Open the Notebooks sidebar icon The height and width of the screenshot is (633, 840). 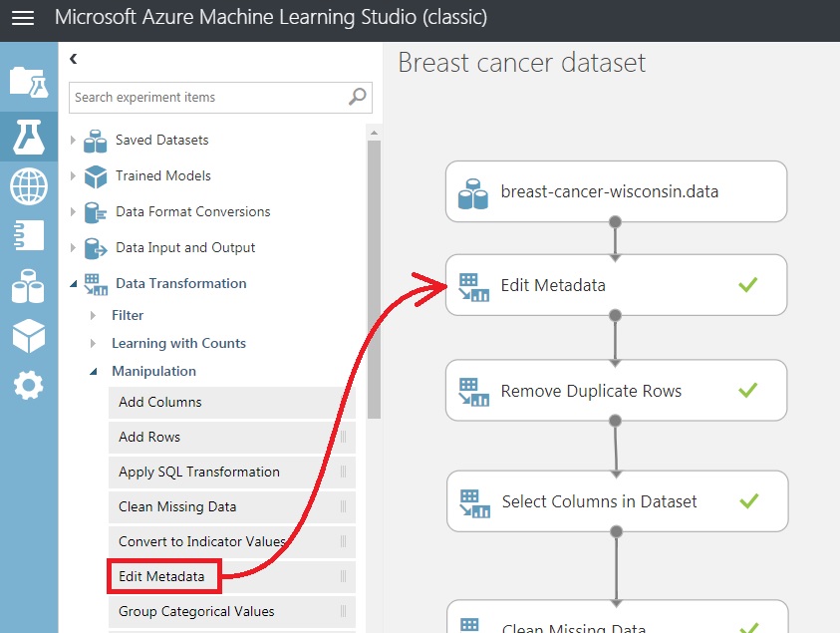coord(29,235)
